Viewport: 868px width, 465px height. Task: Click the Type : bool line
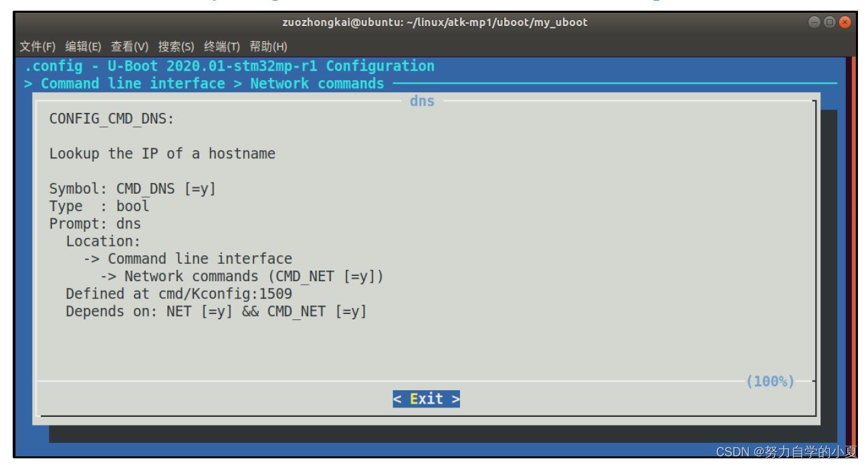(99, 206)
